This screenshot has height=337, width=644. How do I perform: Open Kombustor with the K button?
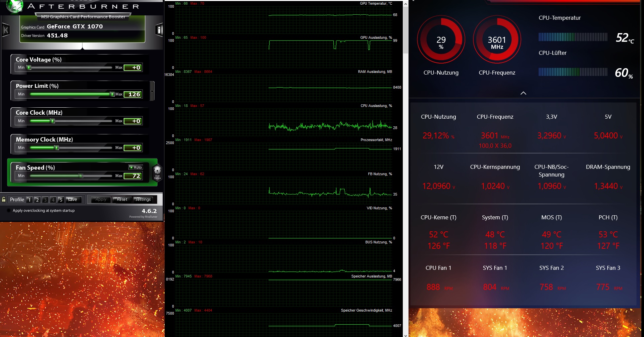coord(6,30)
